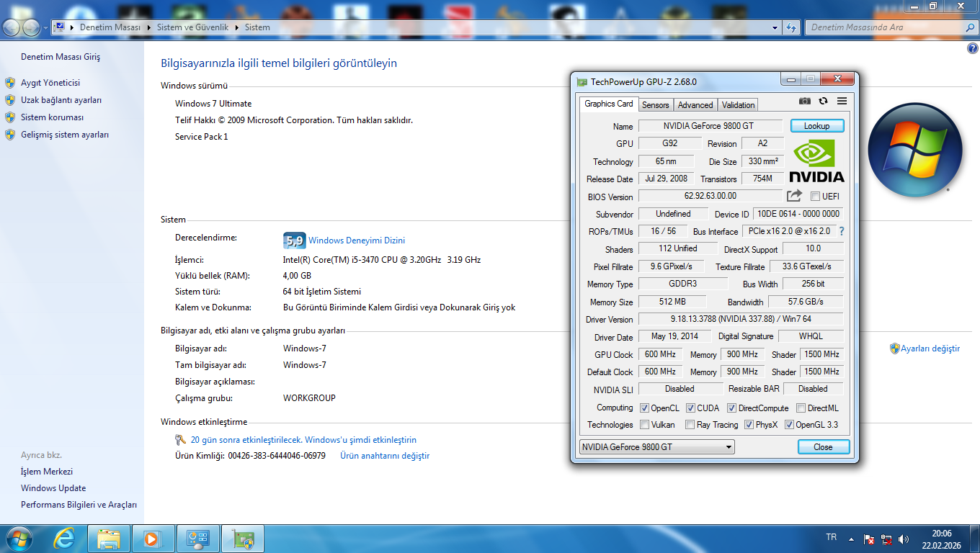980x553 pixels.
Task: Refresh the Control Panel address bar
Action: 791,27
